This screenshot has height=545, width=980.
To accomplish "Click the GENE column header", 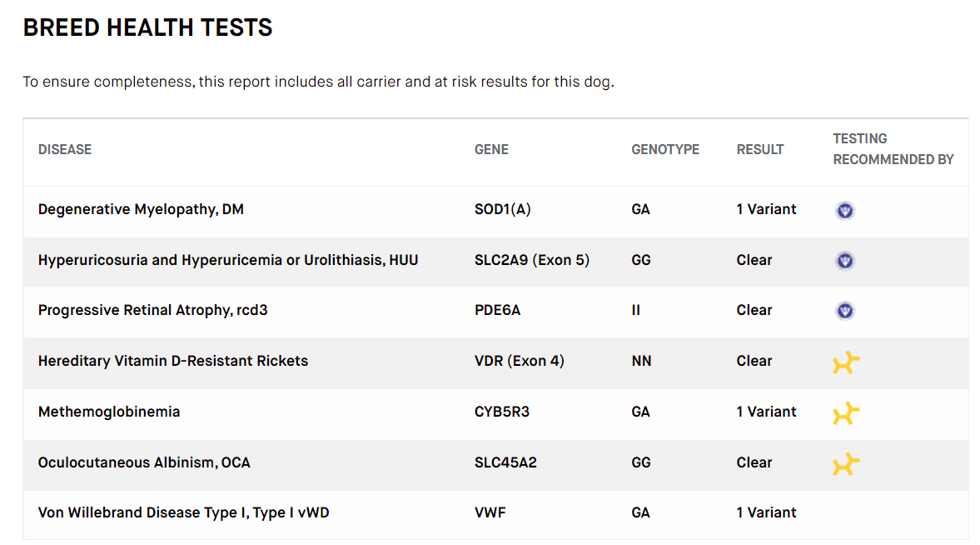I will [x=491, y=149].
